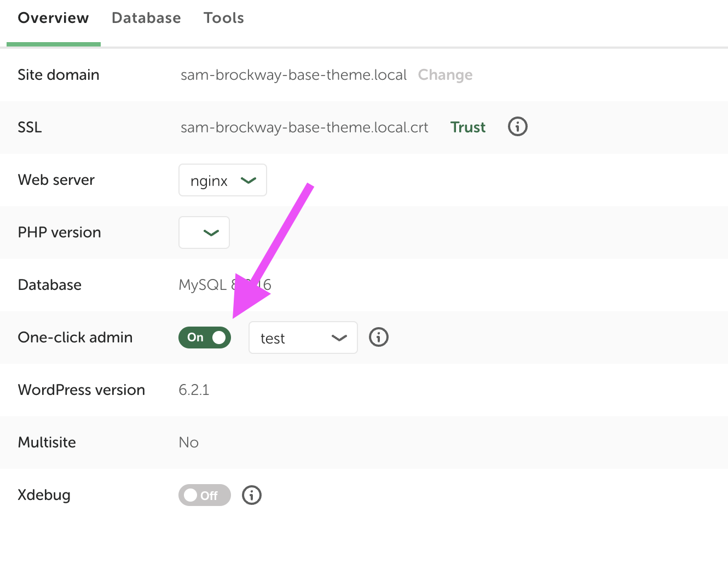The width and height of the screenshot is (728, 570).
Task: Click the MySQL database version text
Action: pos(204,285)
